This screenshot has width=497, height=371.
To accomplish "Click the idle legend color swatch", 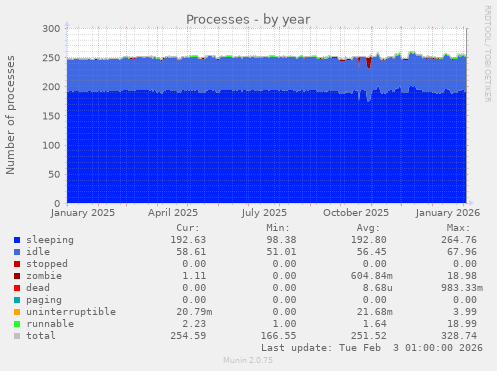I will coord(17,252).
